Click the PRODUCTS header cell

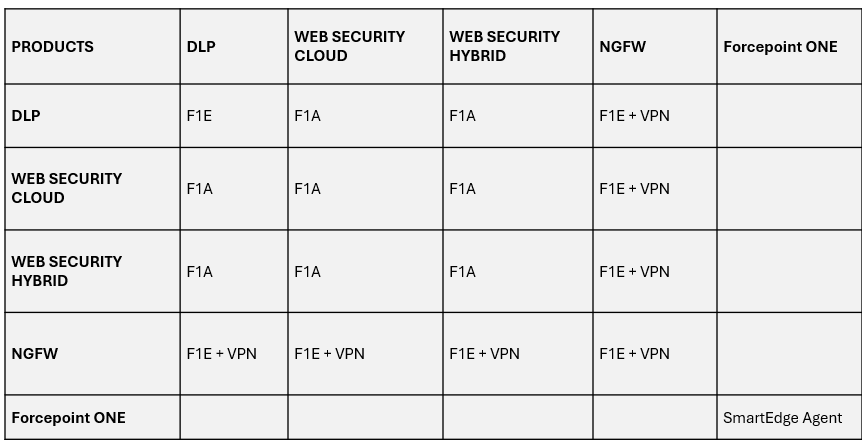[53, 47]
